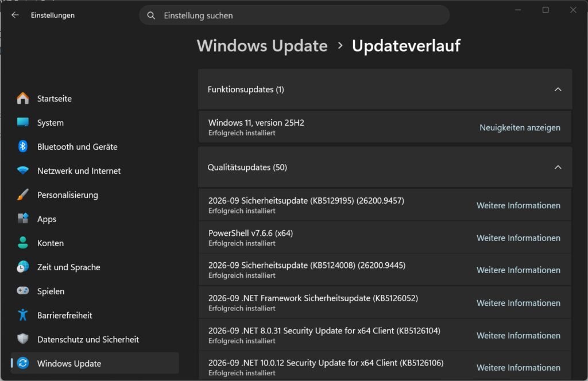Open Weitere Informationen for KB5129195
The width and height of the screenshot is (588, 381).
pos(519,205)
